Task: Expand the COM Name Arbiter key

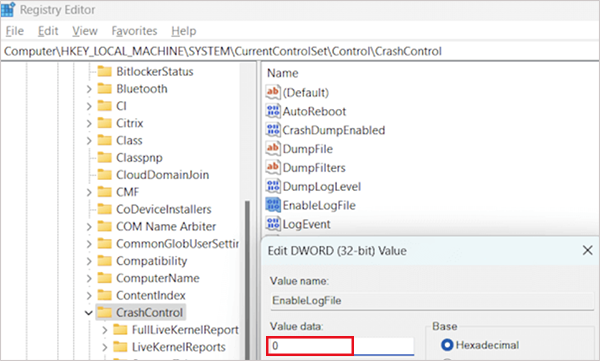Action: (89, 227)
